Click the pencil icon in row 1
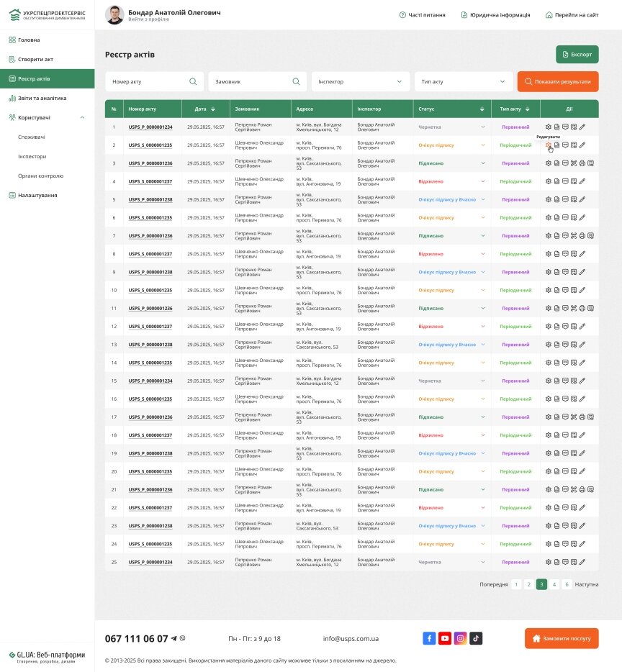 (582, 127)
